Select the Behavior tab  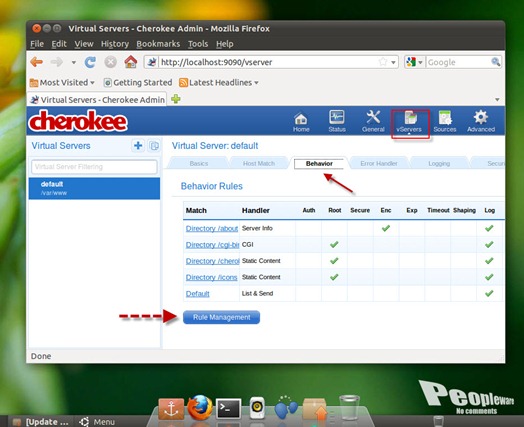click(x=319, y=163)
